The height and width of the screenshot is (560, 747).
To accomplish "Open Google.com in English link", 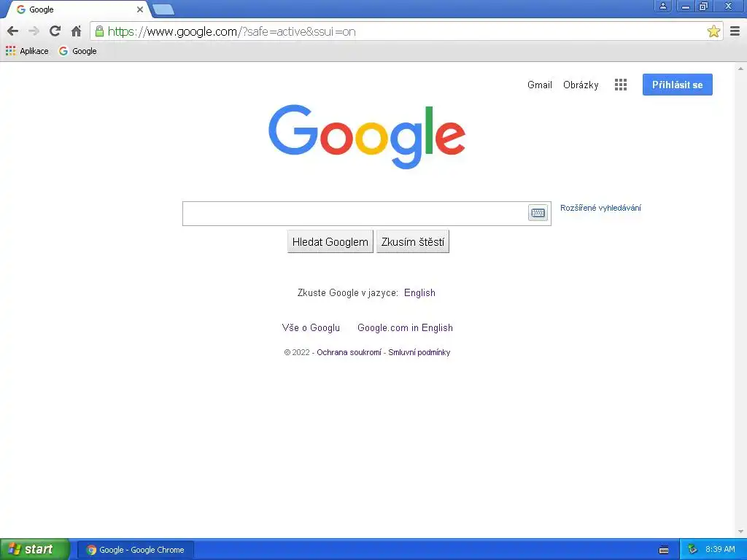I will pos(405,327).
